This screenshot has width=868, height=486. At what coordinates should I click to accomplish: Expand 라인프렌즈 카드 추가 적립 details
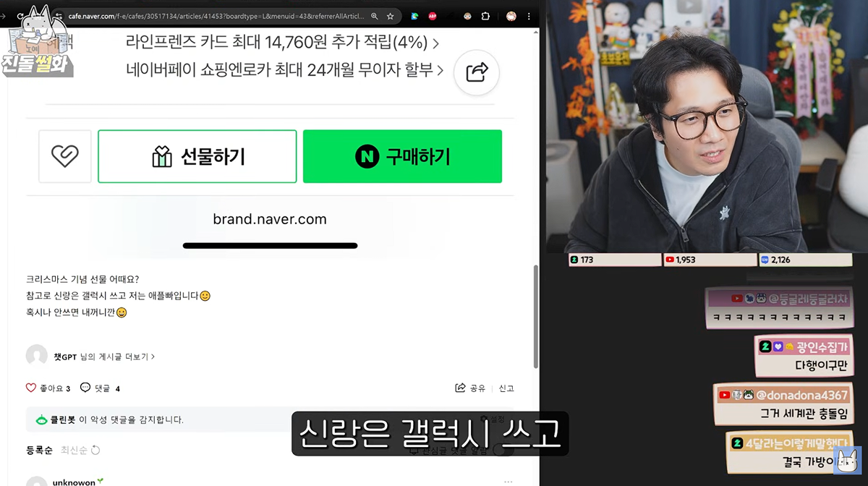(282, 43)
